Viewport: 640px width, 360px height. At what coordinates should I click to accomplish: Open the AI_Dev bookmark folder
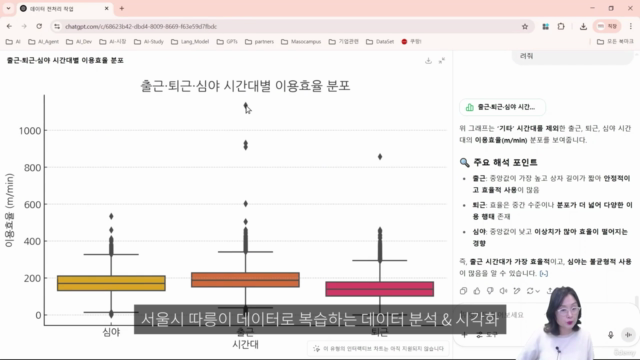click(79, 42)
